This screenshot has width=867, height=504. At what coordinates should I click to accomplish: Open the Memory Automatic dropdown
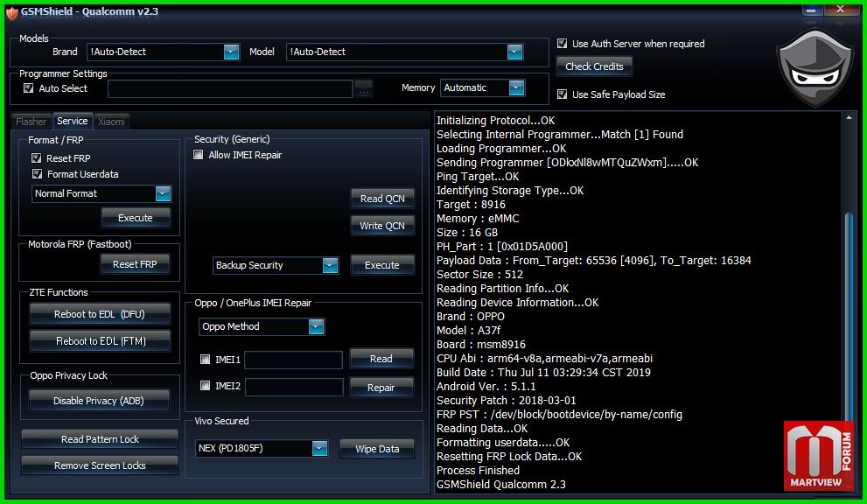pos(516,88)
